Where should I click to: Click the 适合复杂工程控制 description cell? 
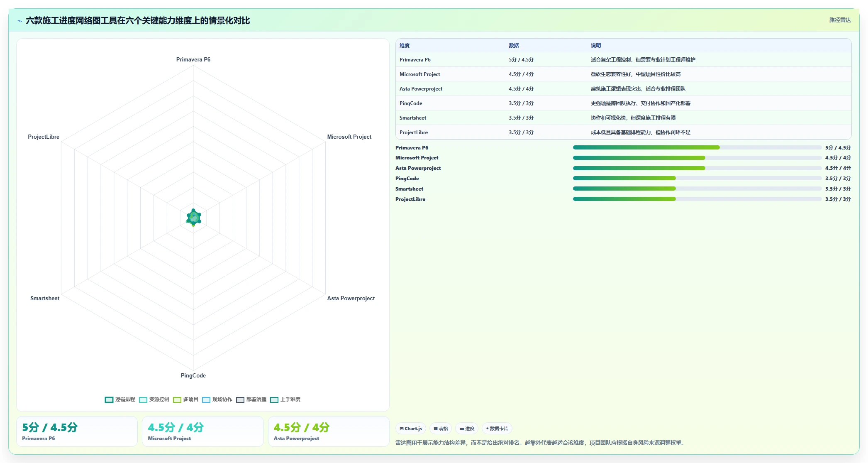click(643, 60)
